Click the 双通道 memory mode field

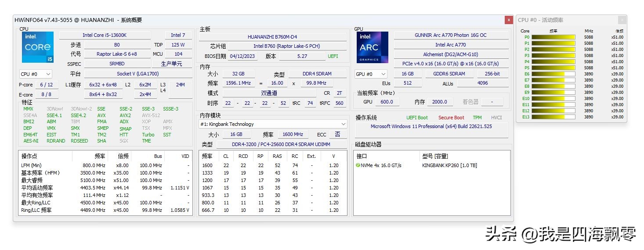coord(269,93)
